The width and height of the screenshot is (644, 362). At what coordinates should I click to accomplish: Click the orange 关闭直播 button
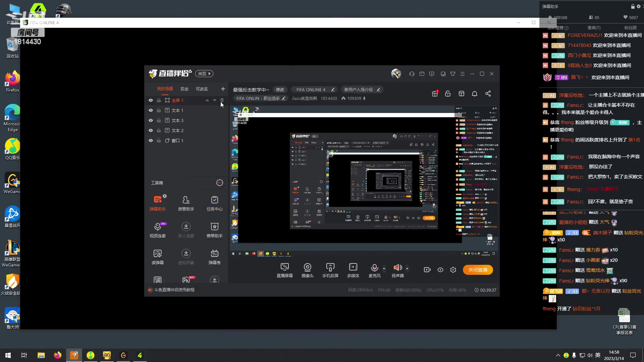478,270
